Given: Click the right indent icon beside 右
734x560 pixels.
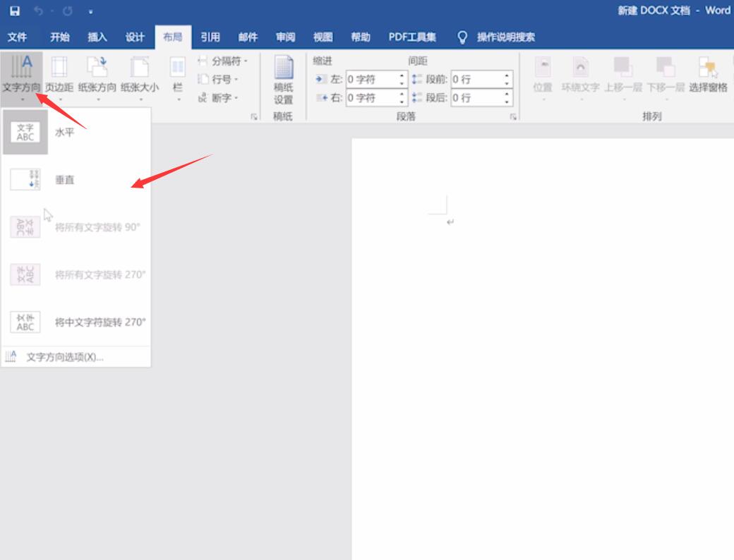Looking at the screenshot, I should click(322, 98).
